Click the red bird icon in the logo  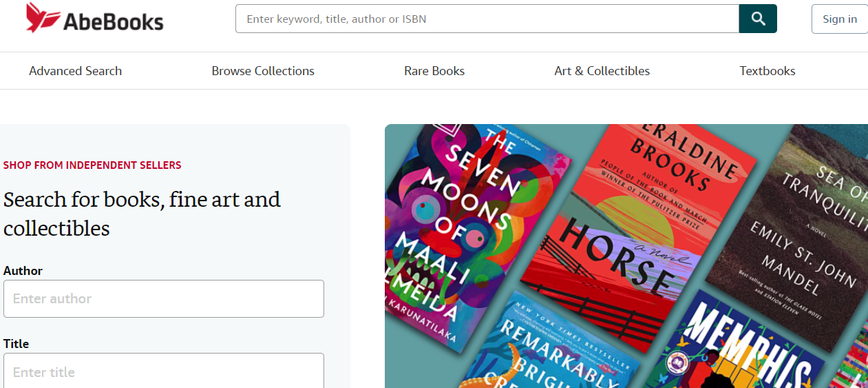(42, 17)
